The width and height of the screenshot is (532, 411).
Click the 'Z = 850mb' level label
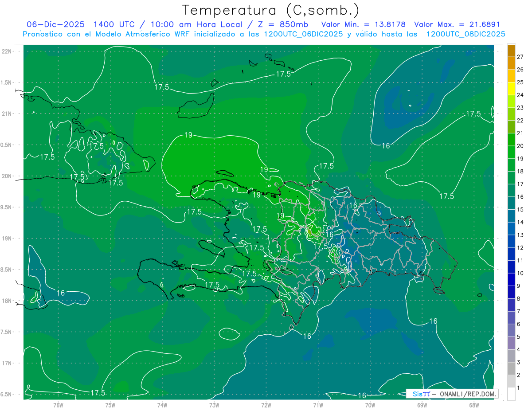(283, 24)
